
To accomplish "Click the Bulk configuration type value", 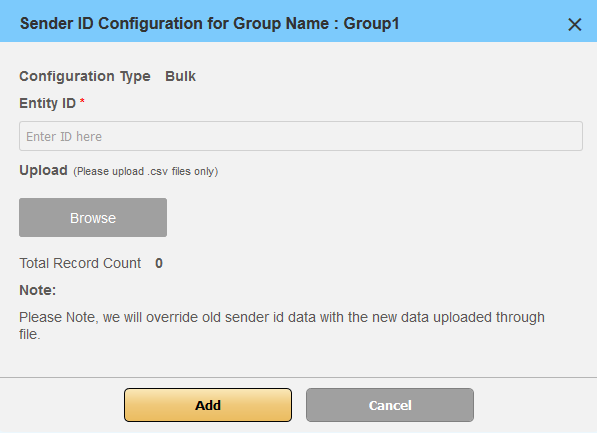I will tap(180, 76).
